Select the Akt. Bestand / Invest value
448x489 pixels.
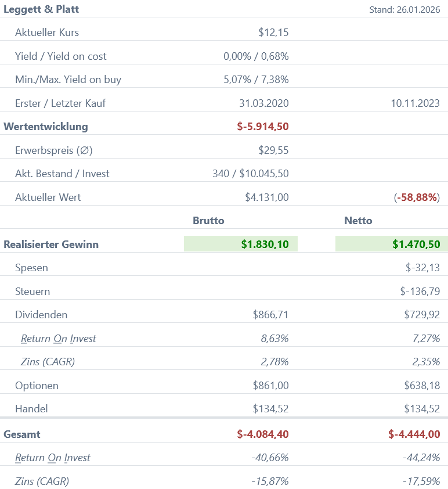pyautogui.click(x=251, y=174)
